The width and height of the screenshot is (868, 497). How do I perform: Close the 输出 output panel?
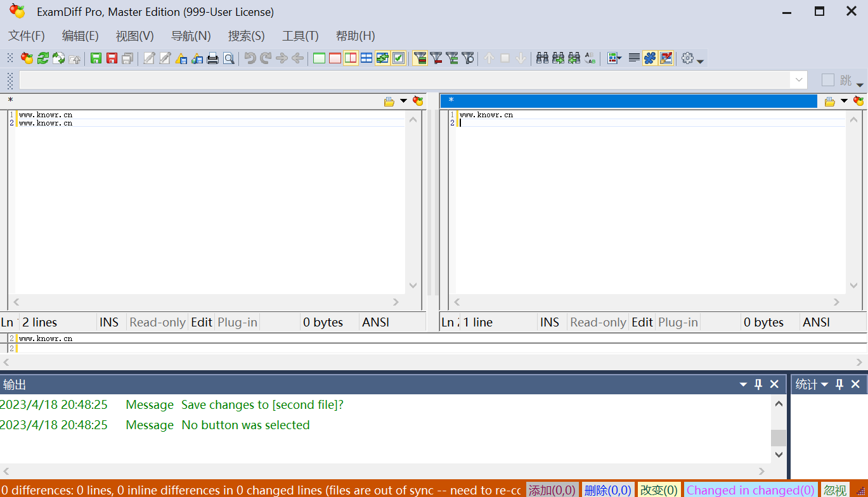tap(774, 384)
